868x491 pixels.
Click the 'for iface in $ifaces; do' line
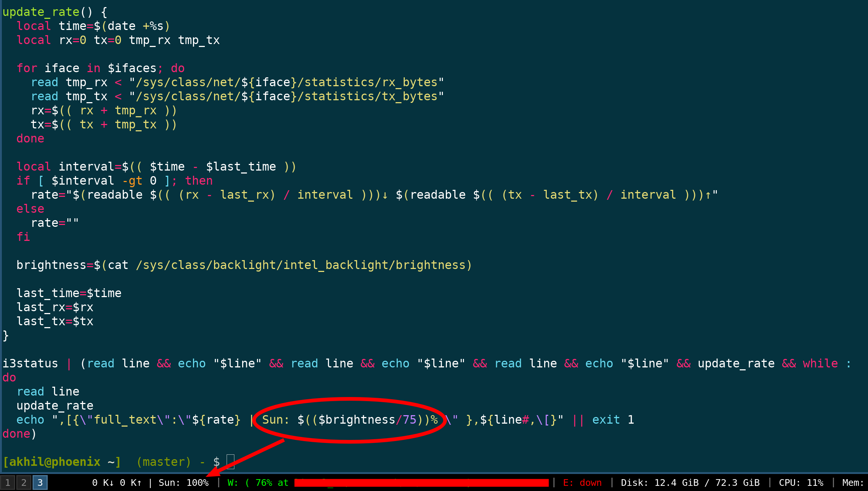click(x=101, y=68)
